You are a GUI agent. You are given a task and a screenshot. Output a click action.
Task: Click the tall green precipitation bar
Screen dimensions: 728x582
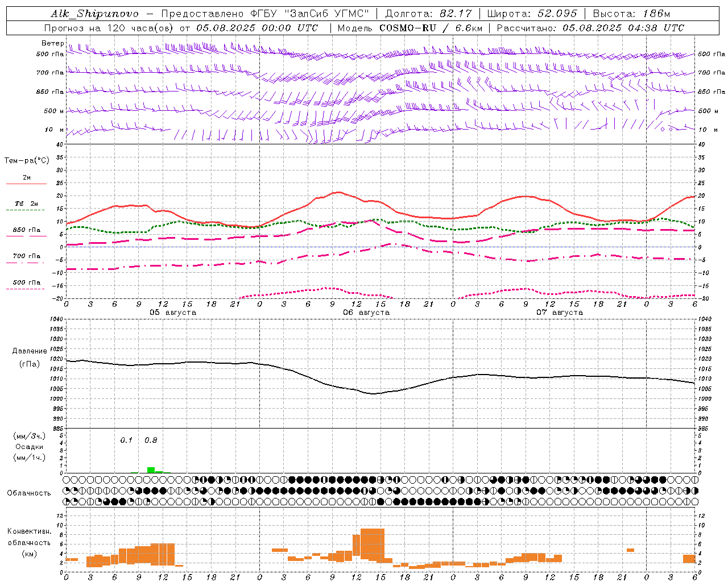[151, 470]
